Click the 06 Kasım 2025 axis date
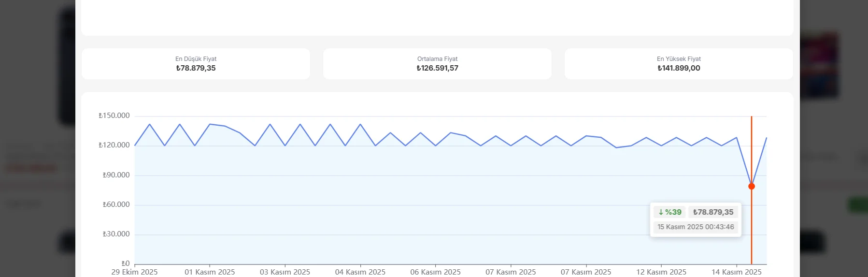 coord(435,272)
